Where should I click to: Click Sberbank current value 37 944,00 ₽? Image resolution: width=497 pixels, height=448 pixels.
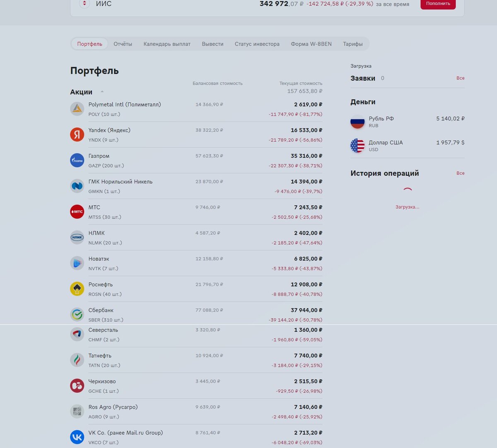click(306, 310)
